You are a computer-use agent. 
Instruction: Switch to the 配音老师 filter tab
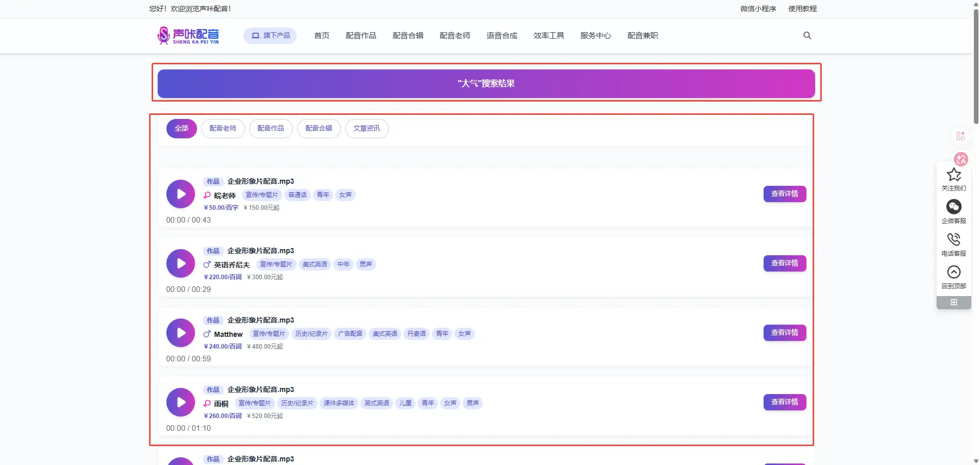tap(223, 129)
